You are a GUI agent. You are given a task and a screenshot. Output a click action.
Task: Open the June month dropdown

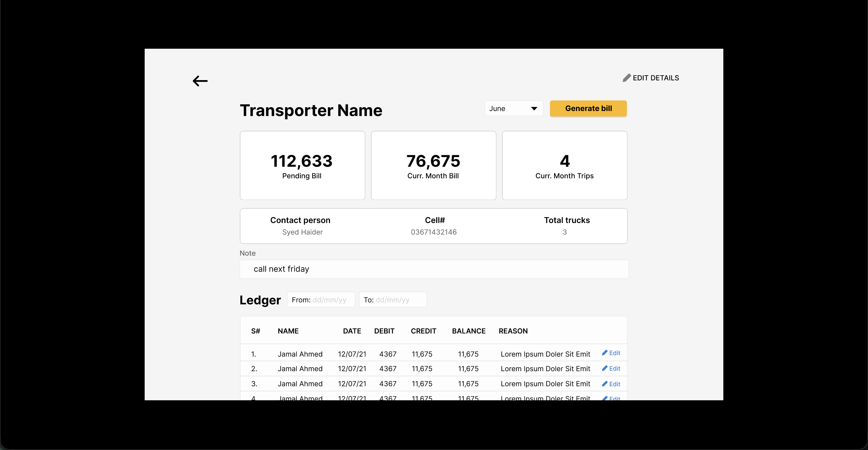pos(514,108)
